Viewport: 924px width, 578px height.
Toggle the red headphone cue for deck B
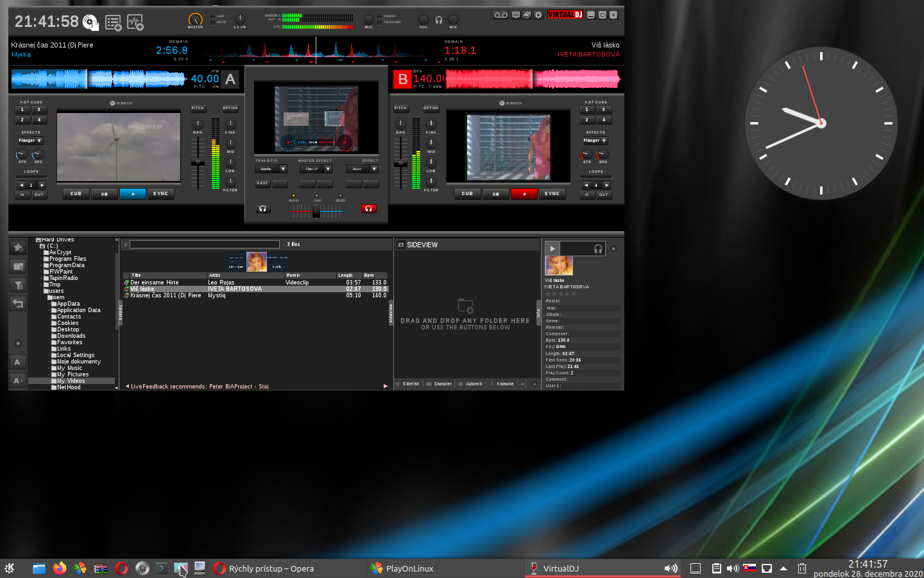click(368, 209)
